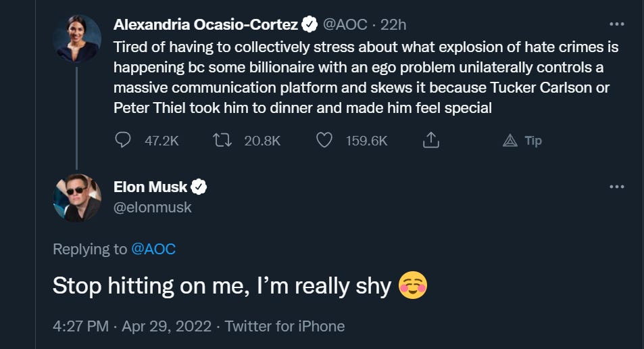Screen dimensions: 644x349
Task: Click verified badge beside Alexandria Ocasio-Cortez
Action: tap(309, 25)
